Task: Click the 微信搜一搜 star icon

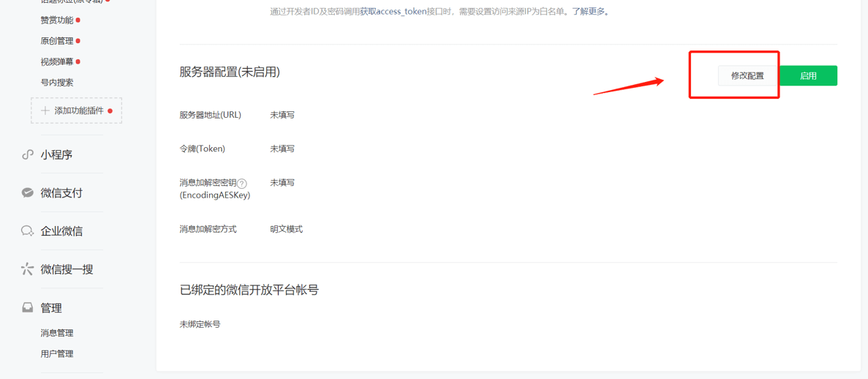Action: (x=28, y=269)
